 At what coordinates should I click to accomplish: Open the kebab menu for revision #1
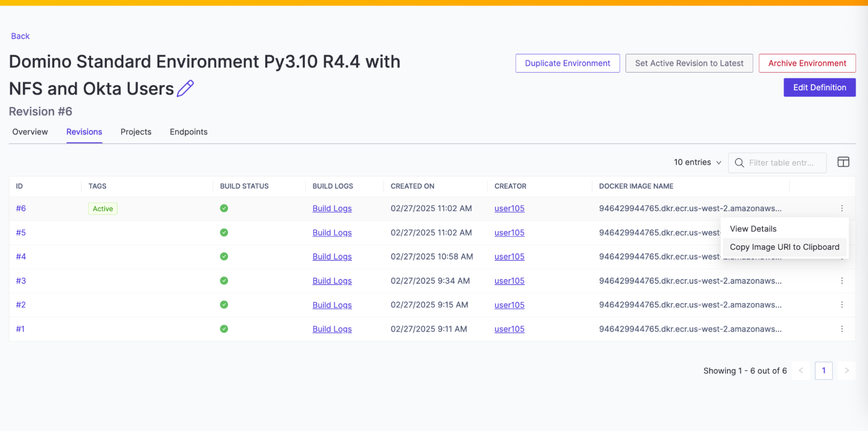coord(842,329)
